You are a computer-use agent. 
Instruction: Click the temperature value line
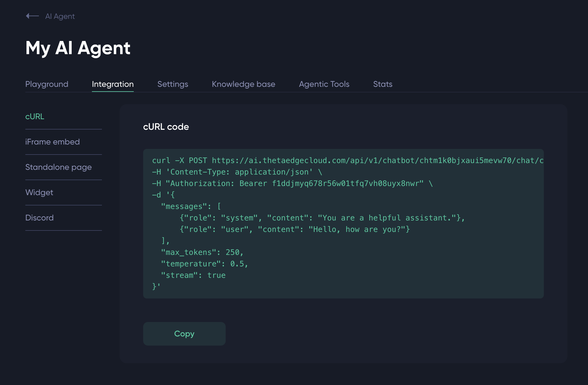pyautogui.click(x=204, y=264)
